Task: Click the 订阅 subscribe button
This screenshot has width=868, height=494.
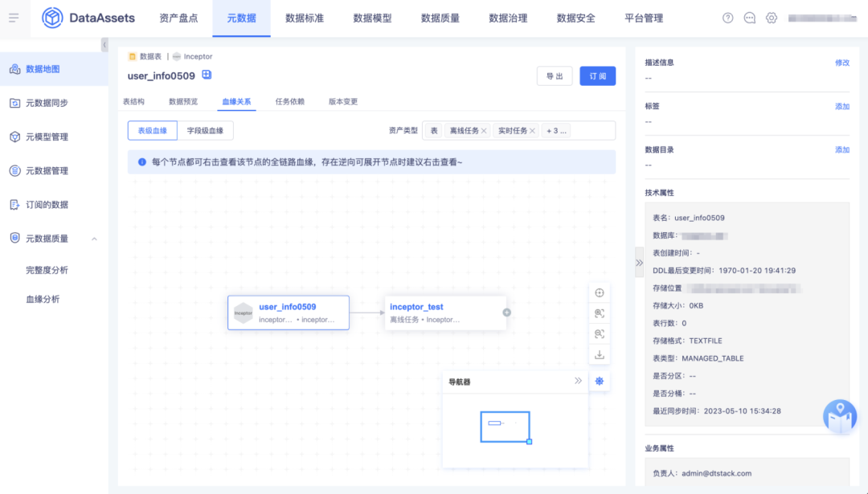Action: click(597, 76)
